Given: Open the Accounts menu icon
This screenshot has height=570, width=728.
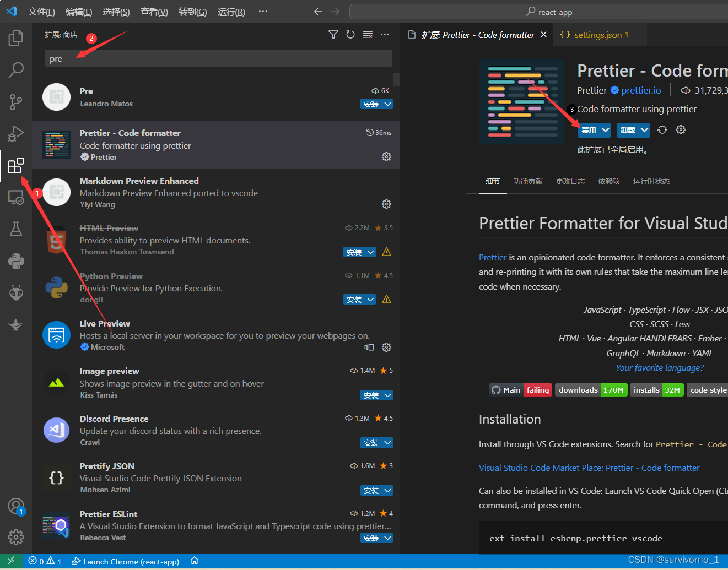Looking at the screenshot, I should (16, 506).
